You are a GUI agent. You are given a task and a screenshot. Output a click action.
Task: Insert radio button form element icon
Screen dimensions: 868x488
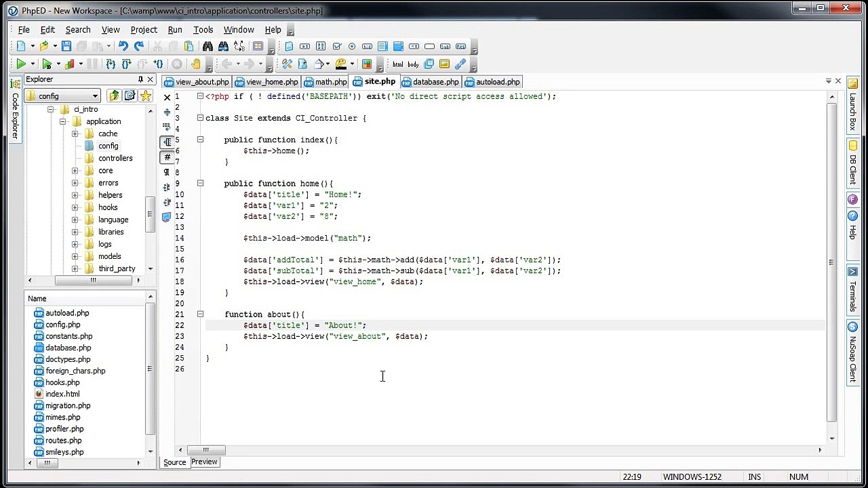click(352, 46)
